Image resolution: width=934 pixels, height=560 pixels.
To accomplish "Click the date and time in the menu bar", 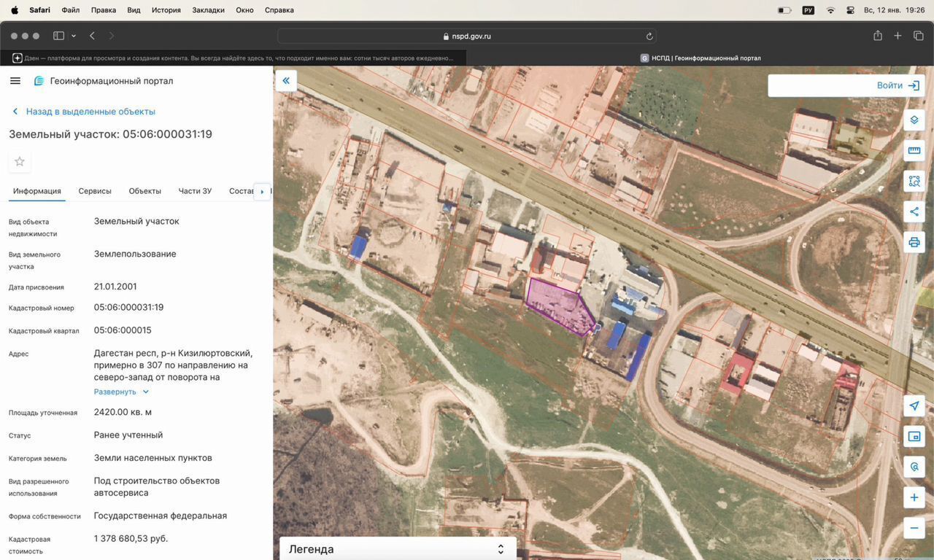I will pyautogui.click(x=894, y=10).
